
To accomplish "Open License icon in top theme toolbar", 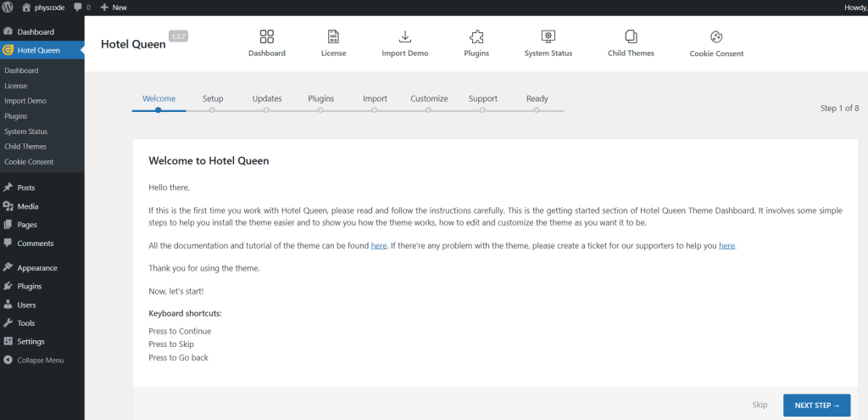I will (333, 36).
